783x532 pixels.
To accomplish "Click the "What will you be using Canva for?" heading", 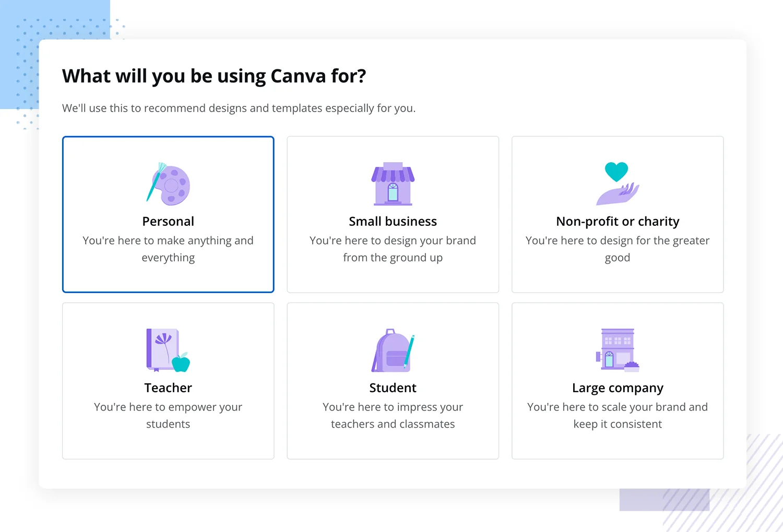I will click(214, 77).
